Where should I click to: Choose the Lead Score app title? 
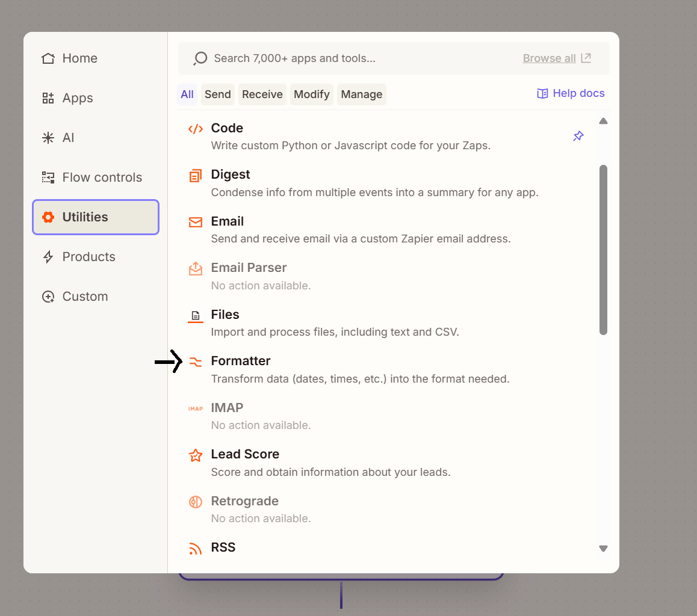[x=246, y=454]
